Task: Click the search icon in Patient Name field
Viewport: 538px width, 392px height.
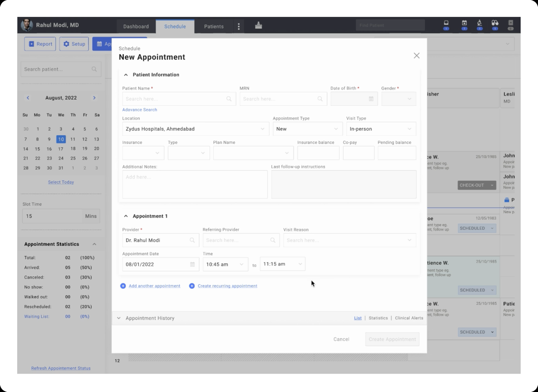Action: (x=229, y=99)
